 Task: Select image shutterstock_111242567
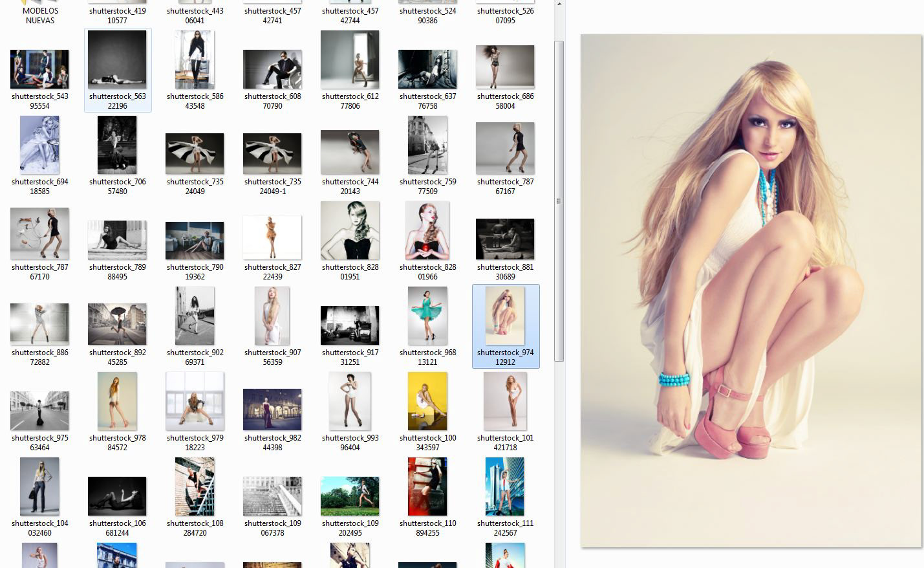(x=505, y=486)
